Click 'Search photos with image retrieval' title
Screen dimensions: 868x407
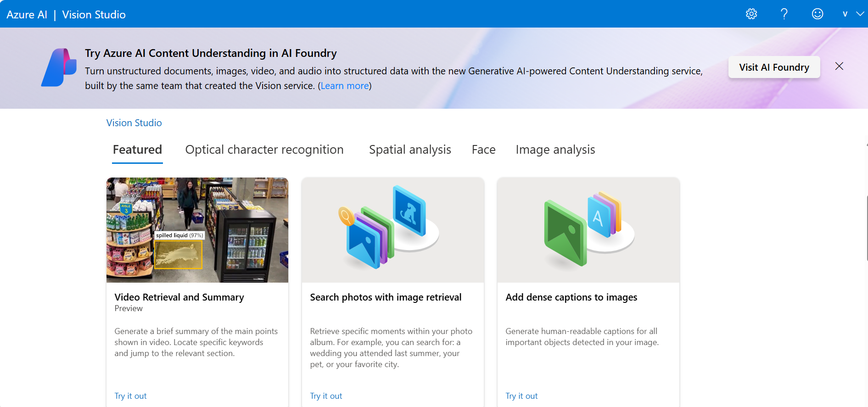pos(386,297)
